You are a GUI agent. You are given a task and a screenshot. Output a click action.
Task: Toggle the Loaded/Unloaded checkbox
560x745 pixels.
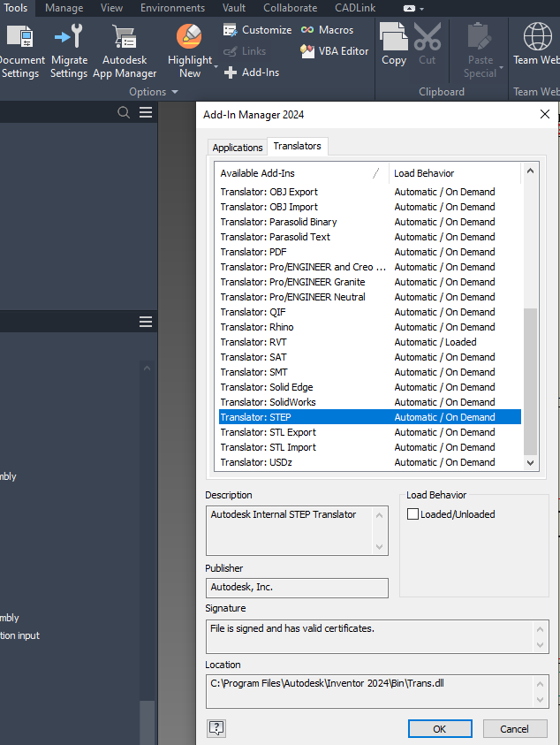coord(412,514)
